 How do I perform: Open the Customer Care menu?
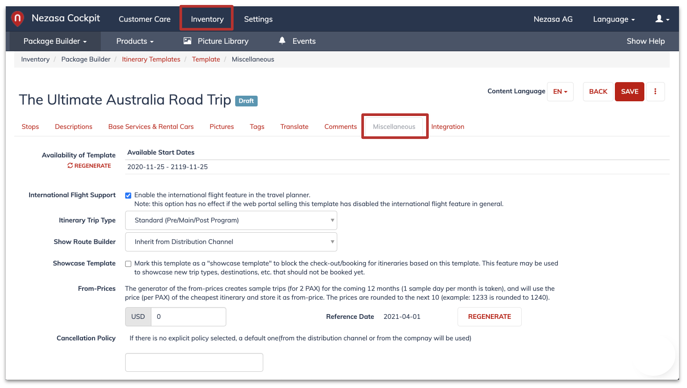[144, 19]
